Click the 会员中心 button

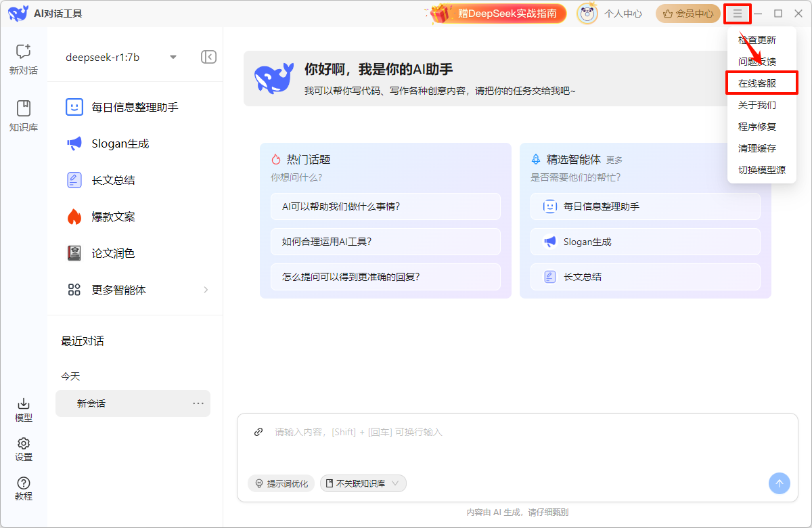687,14
